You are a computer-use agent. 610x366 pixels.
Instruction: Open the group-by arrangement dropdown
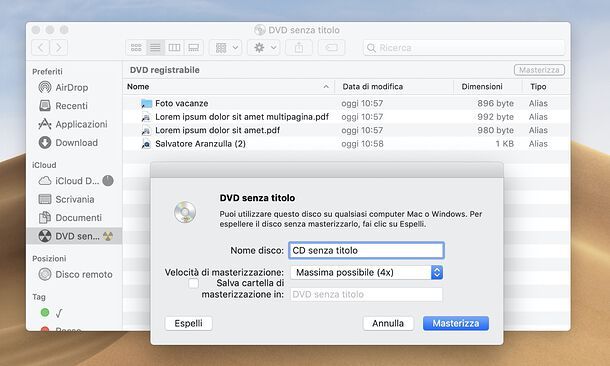click(226, 47)
